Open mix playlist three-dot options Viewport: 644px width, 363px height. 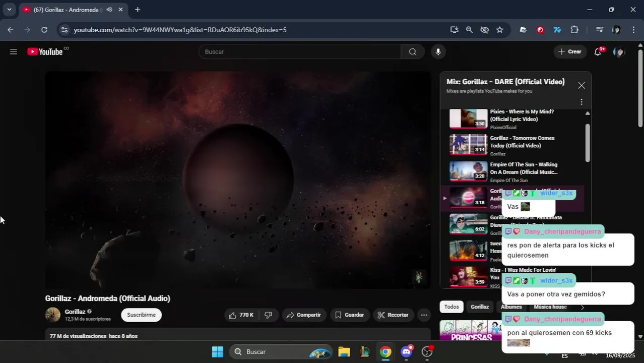pyautogui.click(x=581, y=102)
